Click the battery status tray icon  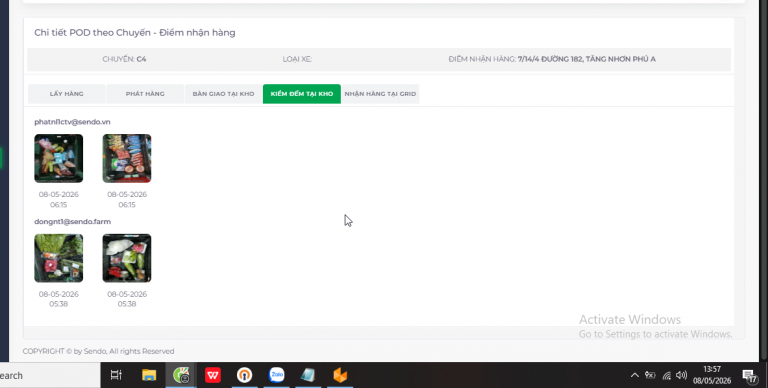(650, 375)
